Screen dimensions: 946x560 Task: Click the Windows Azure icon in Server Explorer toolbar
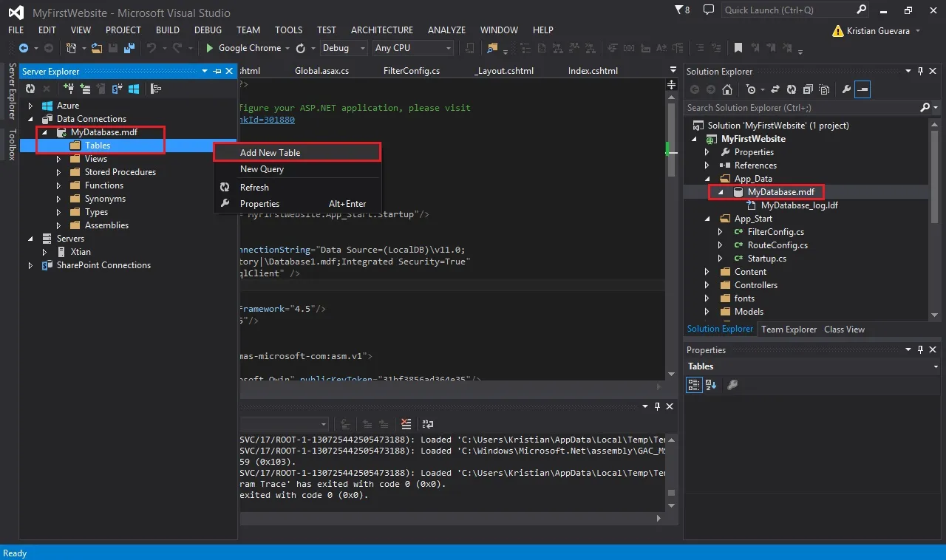pos(135,89)
